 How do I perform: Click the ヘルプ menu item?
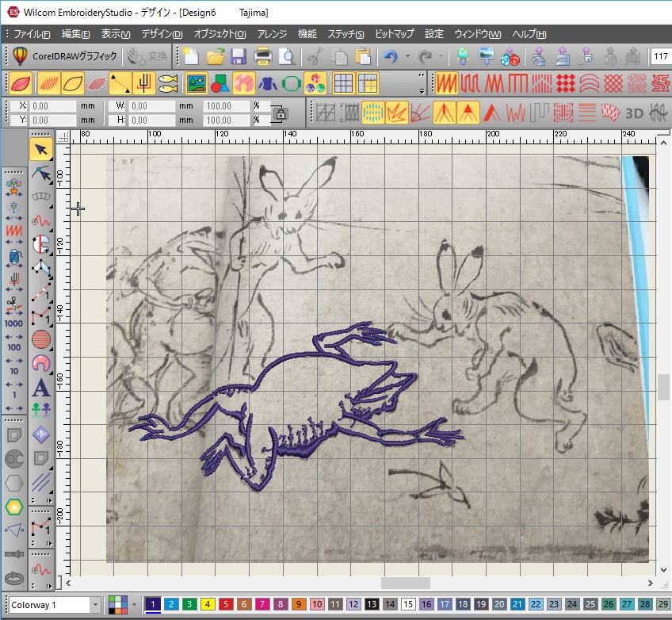(529, 34)
